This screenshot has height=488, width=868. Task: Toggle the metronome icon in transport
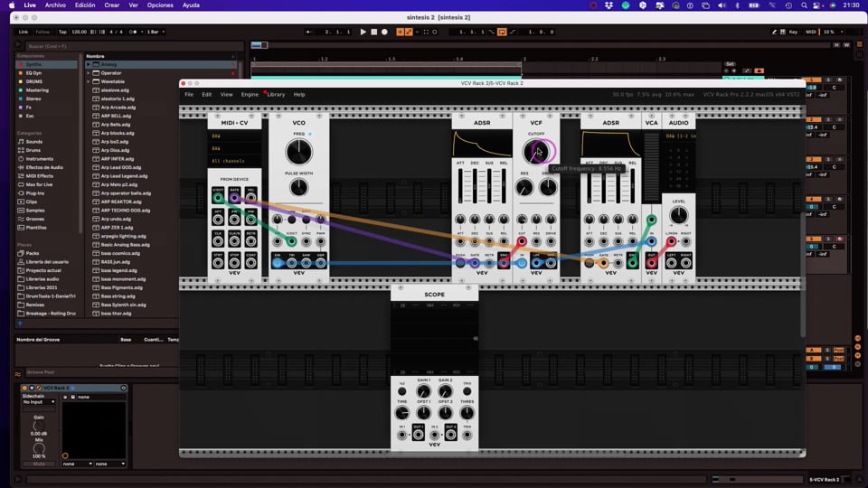pos(133,33)
